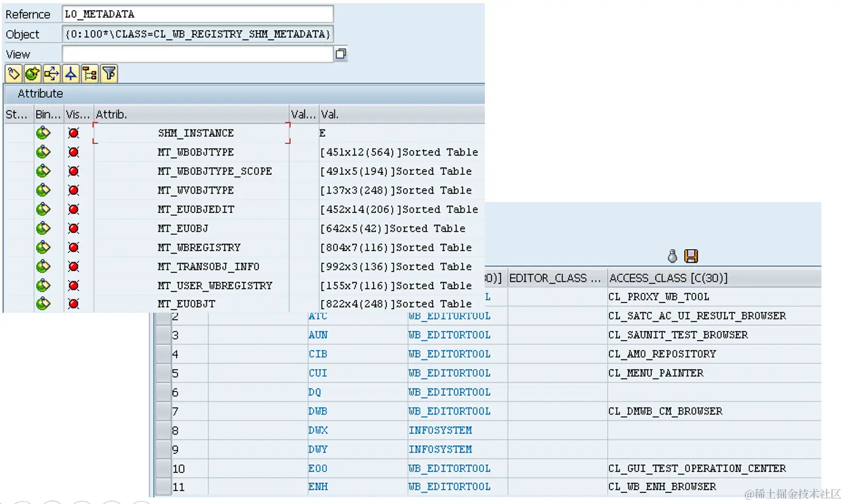Click the WB_EDITORTOOL link in the DQ row
This screenshot has height=504, width=845.
(450, 392)
